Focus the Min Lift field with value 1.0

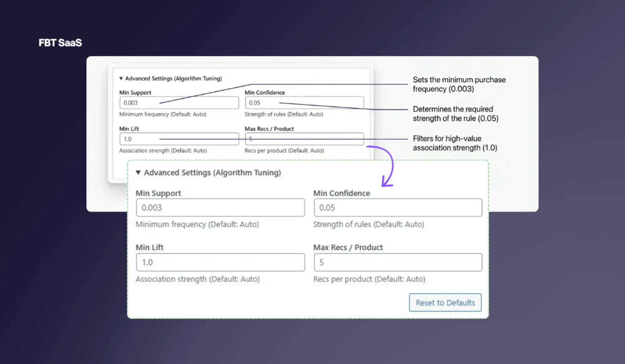point(220,262)
